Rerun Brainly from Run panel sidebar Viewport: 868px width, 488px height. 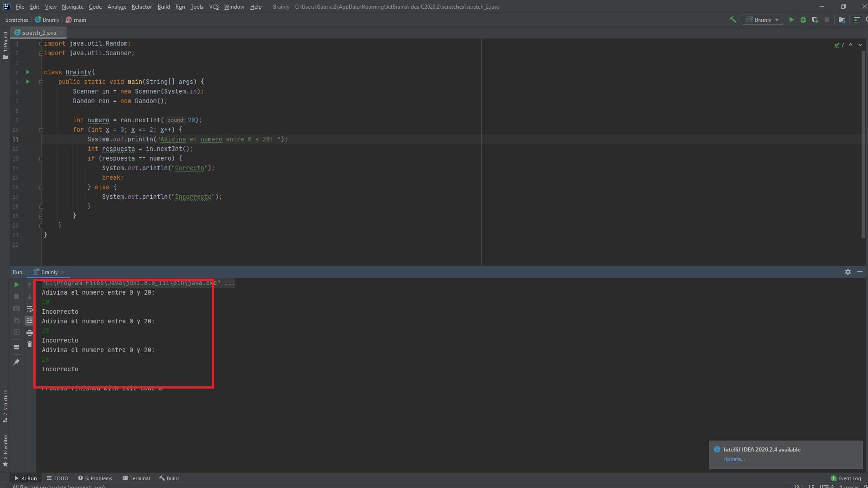coord(16,285)
